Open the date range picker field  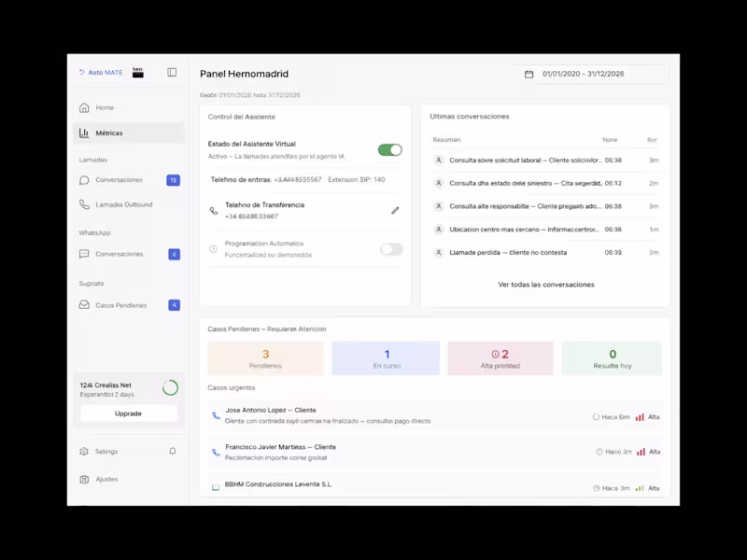coord(593,74)
